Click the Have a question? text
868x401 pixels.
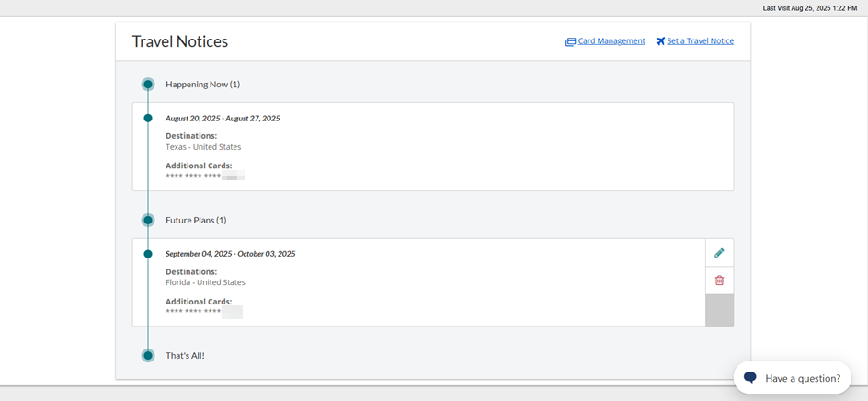point(803,378)
